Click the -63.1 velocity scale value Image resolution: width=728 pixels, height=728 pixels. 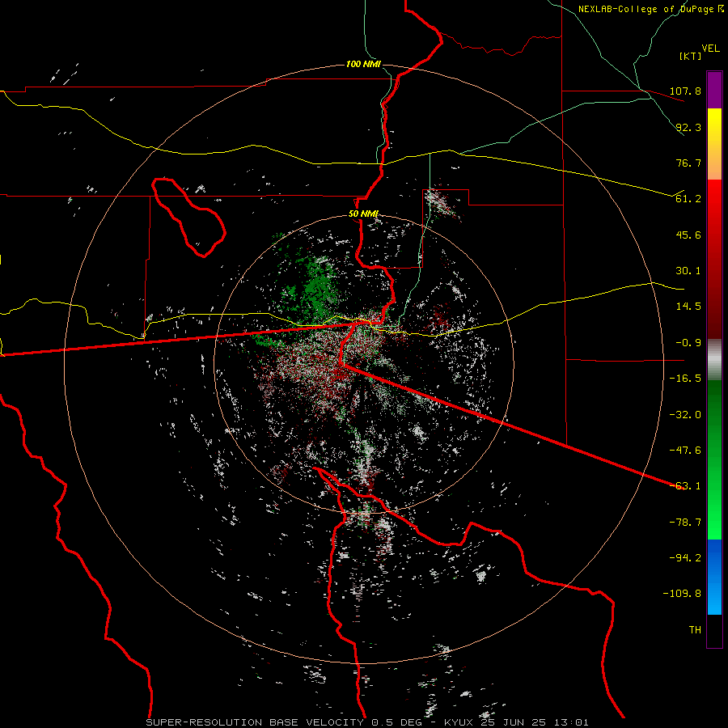(x=685, y=486)
